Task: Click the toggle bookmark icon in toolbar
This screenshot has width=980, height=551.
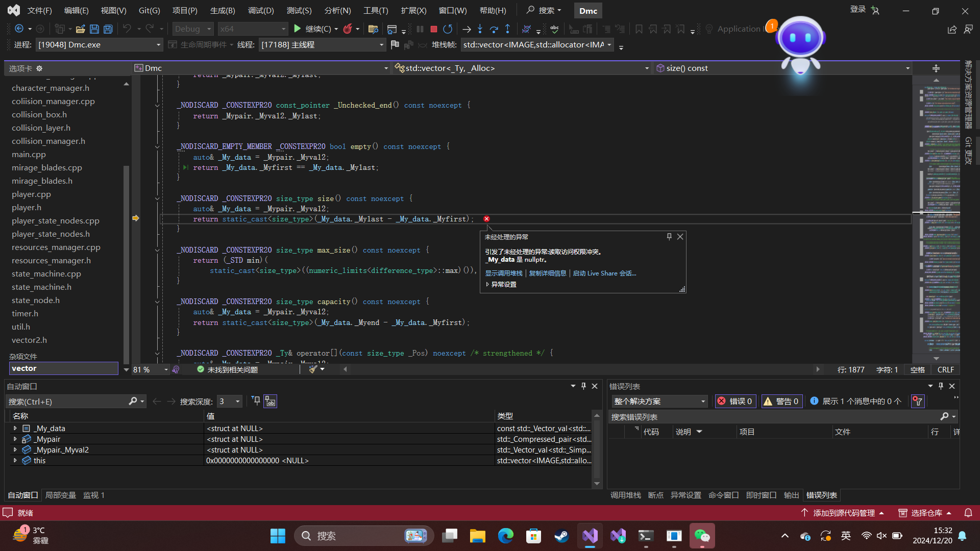Action: pyautogui.click(x=639, y=29)
